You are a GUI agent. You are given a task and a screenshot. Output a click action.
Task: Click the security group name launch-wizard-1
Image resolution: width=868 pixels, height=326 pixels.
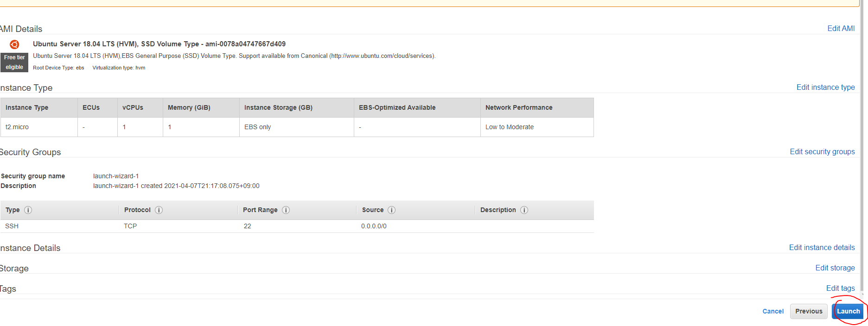point(116,176)
